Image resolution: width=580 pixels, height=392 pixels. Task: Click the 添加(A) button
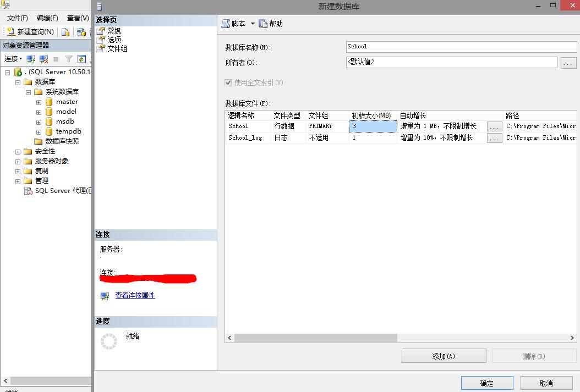coord(444,355)
